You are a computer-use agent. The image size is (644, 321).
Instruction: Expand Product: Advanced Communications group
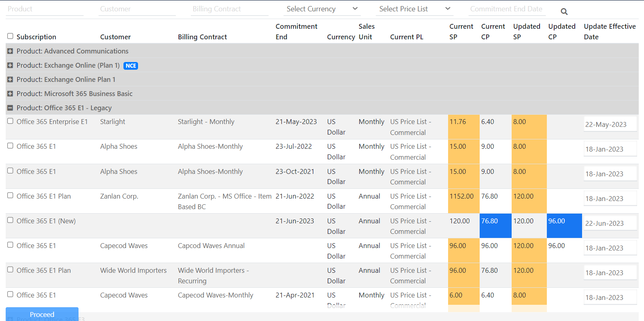[10, 51]
